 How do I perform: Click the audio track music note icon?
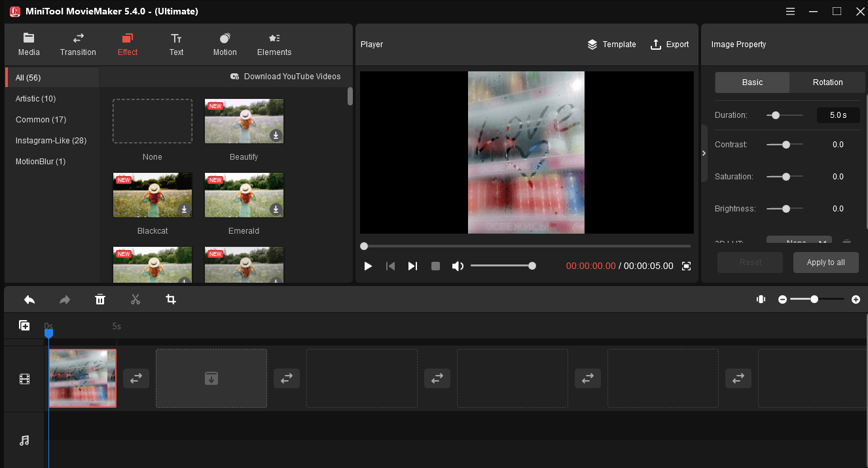pyautogui.click(x=24, y=441)
